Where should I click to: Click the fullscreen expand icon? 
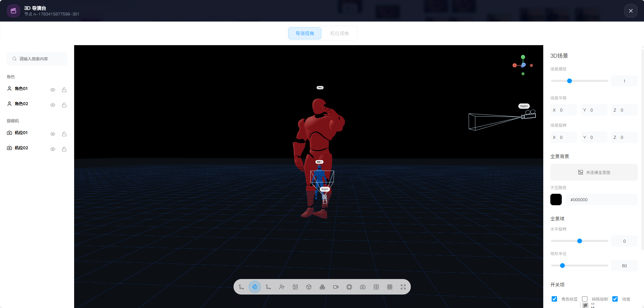pos(403,287)
